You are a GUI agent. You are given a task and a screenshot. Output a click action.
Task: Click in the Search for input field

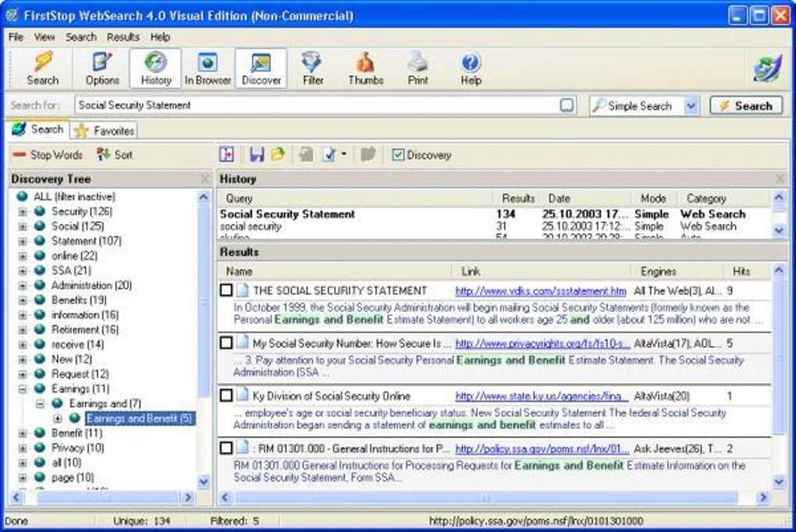tap(318, 105)
